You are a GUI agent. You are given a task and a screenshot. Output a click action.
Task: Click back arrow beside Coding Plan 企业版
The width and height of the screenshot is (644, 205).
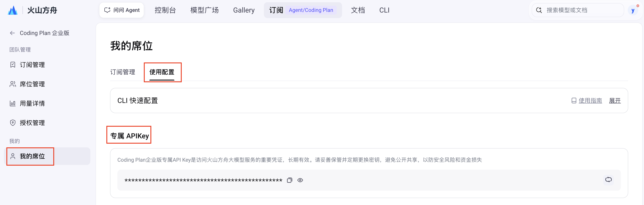[x=12, y=33]
